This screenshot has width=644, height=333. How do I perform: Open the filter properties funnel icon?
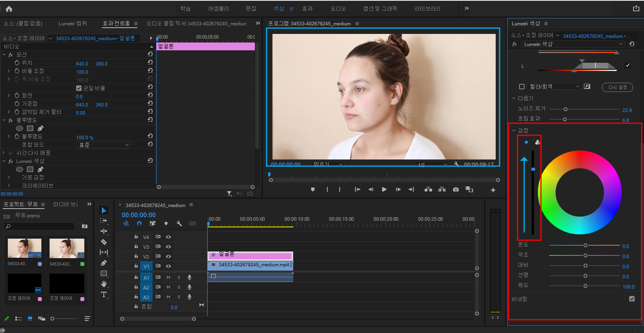tap(229, 193)
